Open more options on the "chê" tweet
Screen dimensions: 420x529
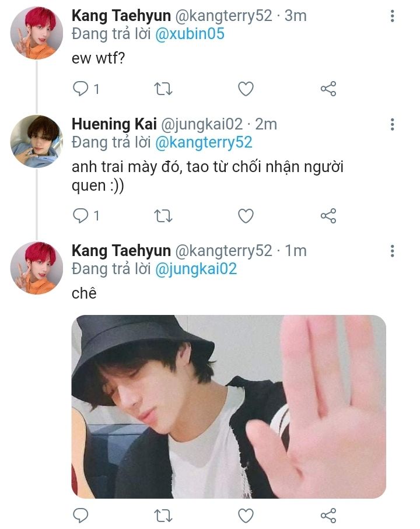coord(392,251)
